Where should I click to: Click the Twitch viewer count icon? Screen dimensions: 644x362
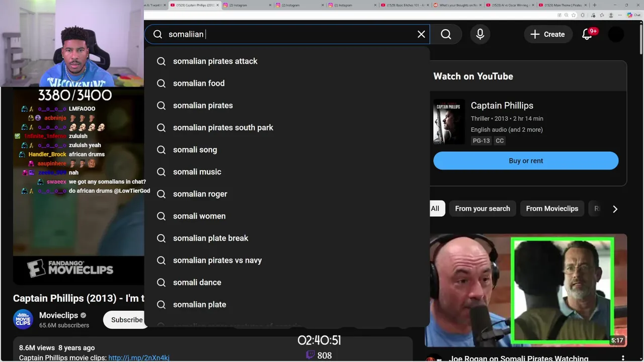coord(310,355)
